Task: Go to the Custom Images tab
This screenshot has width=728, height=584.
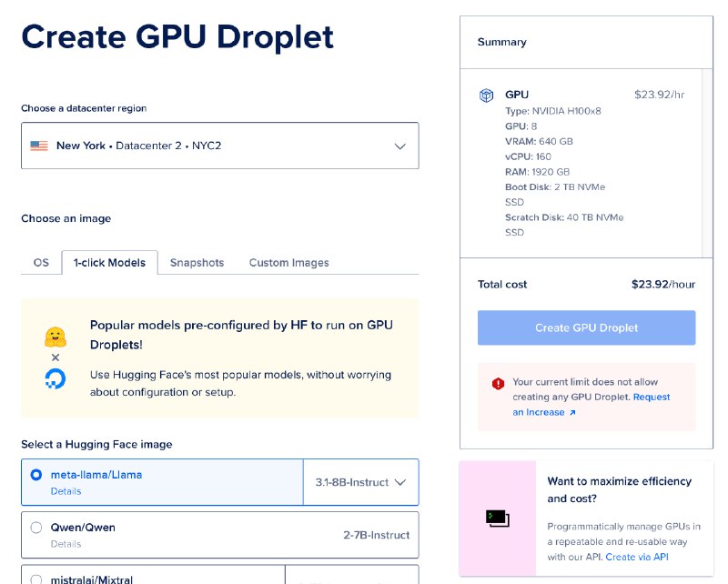Action: (288, 263)
